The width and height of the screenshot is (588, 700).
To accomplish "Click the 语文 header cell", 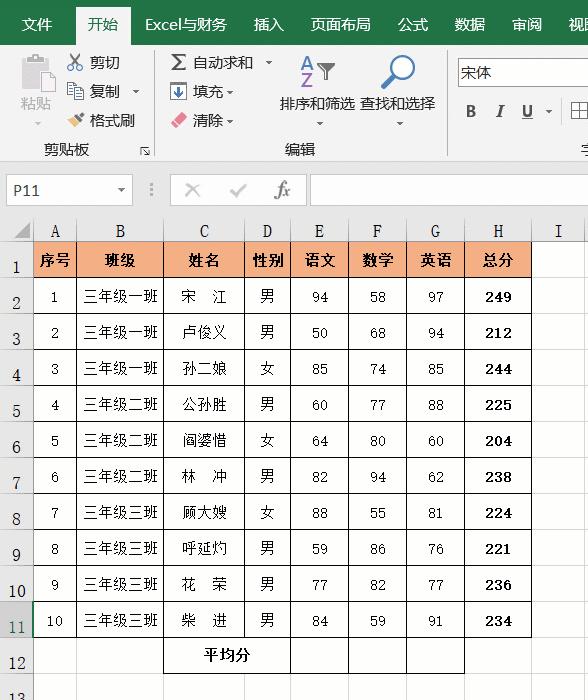I will (x=320, y=260).
